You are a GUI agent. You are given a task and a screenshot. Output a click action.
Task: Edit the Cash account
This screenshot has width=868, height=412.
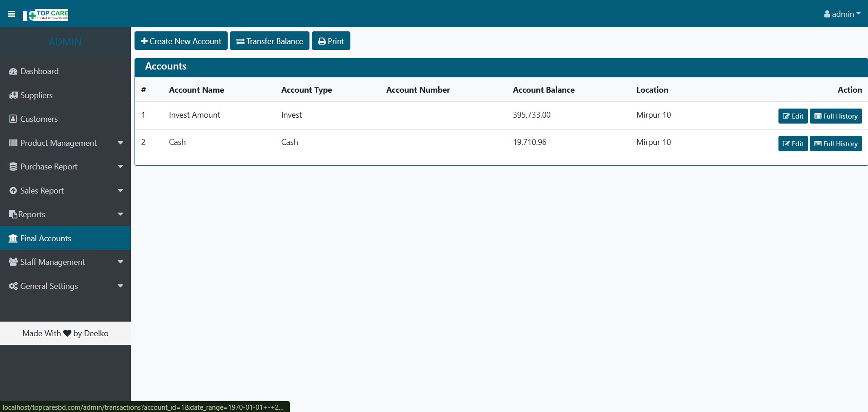pyautogui.click(x=793, y=144)
